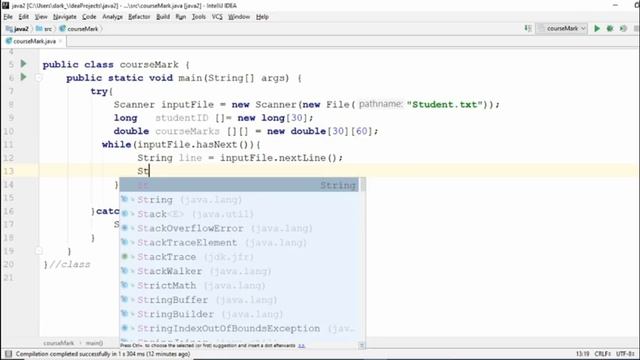
Task: Click line number 13 in the gutter
Action: tap(9, 171)
